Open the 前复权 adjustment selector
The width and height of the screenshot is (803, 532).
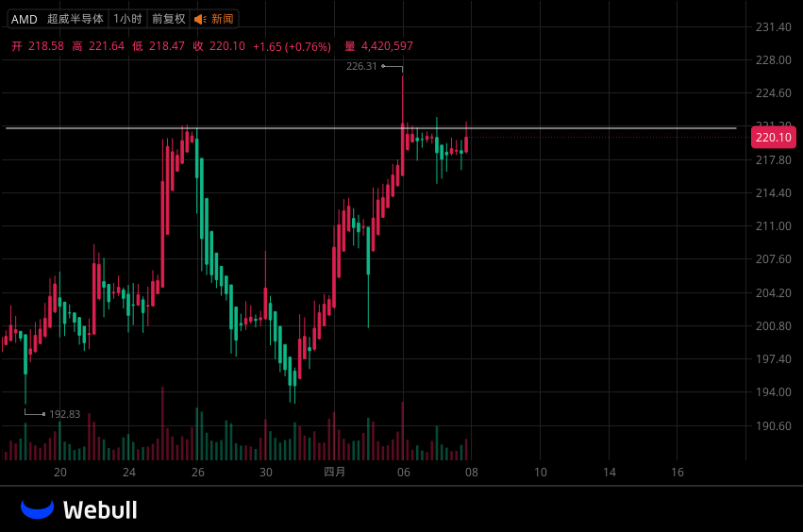(x=169, y=19)
